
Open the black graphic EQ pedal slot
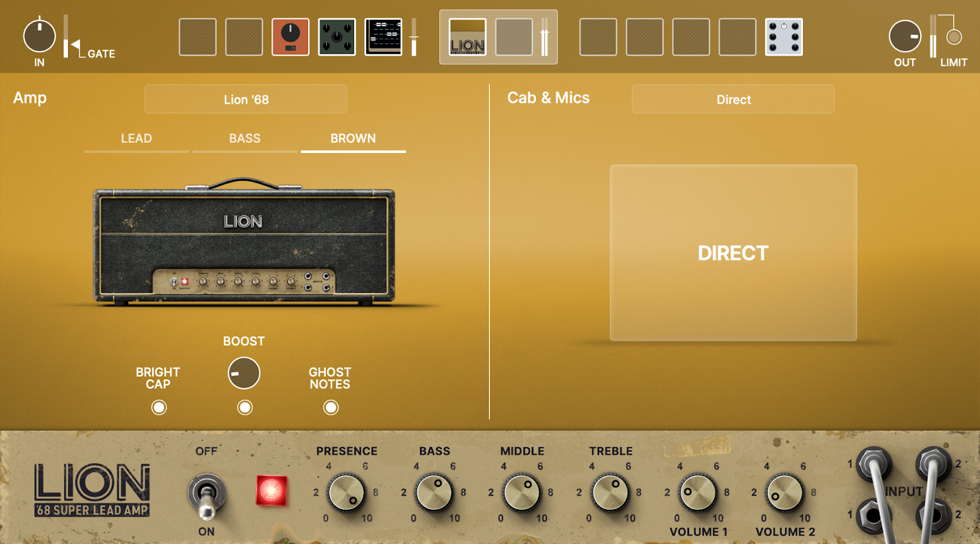click(x=383, y=37)
